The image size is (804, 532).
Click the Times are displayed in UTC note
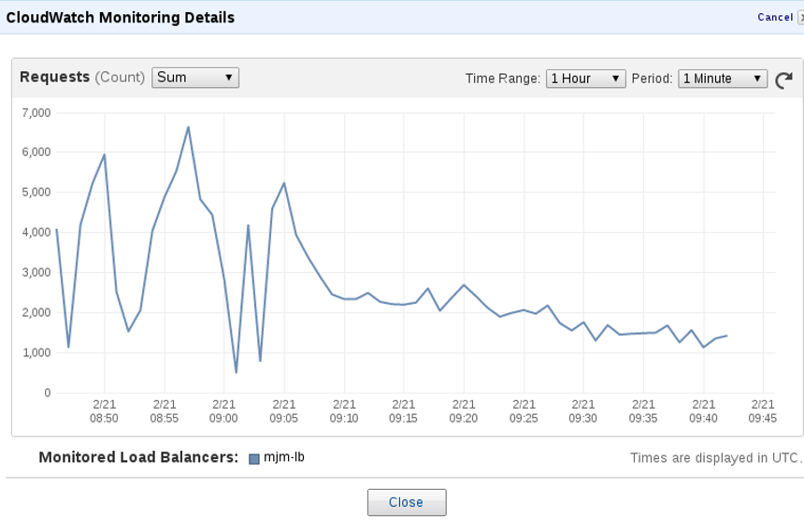pos(715,457)
